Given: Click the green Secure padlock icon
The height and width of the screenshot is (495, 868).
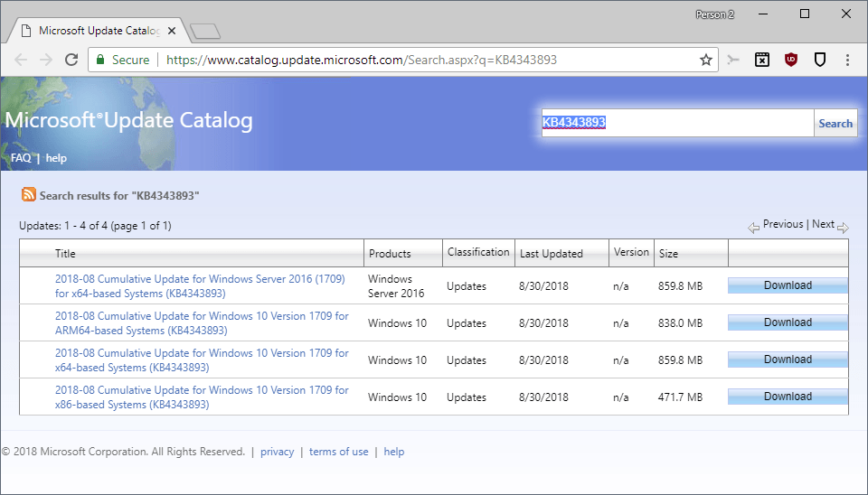Looking at the screenshot, I should (100, 60).
